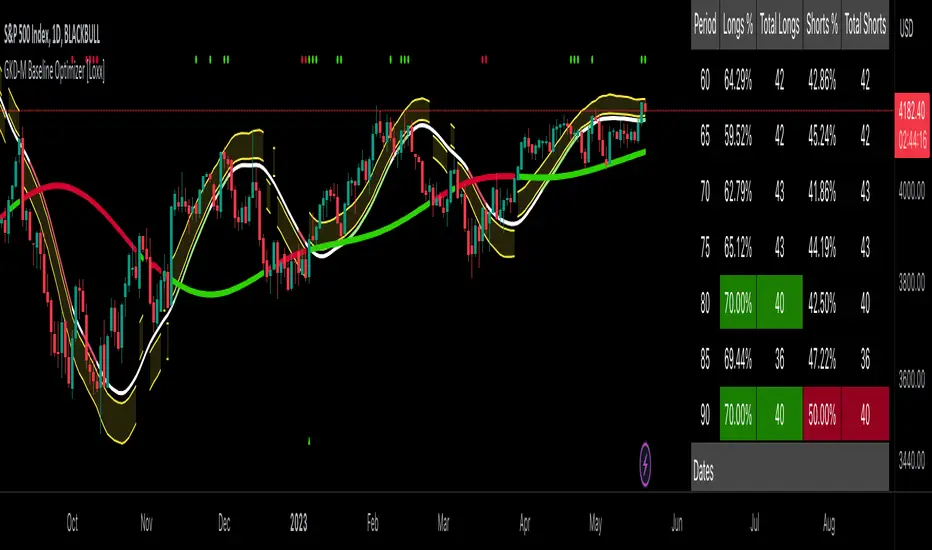The image size is (932, 550).
Task: Click red 50.00% Shorts cell
Action: pos(821,413)
